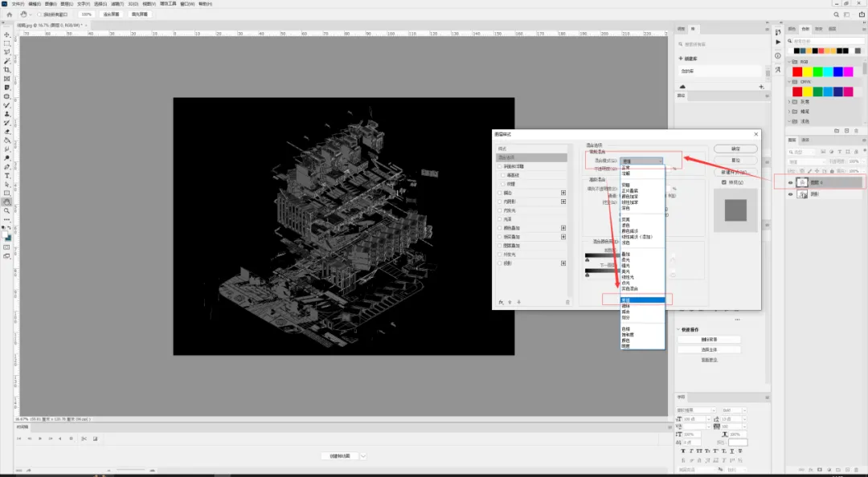Choose 正片叠底 (Multiply) from the blend list
Screen dimensions: 868x477
coord(629,191)
